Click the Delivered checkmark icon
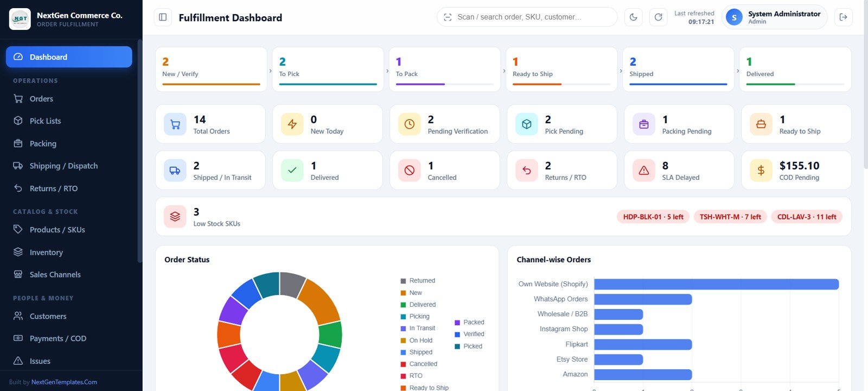 (x=292, y=171)
